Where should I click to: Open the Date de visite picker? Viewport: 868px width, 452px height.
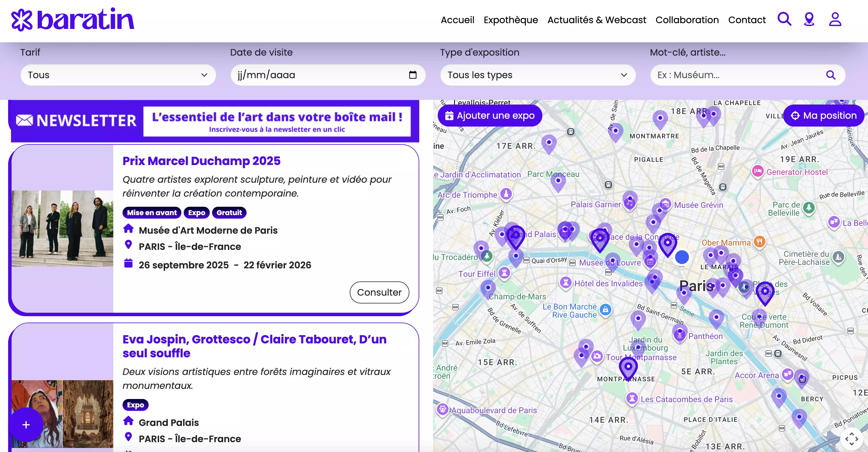coord(320,75)
